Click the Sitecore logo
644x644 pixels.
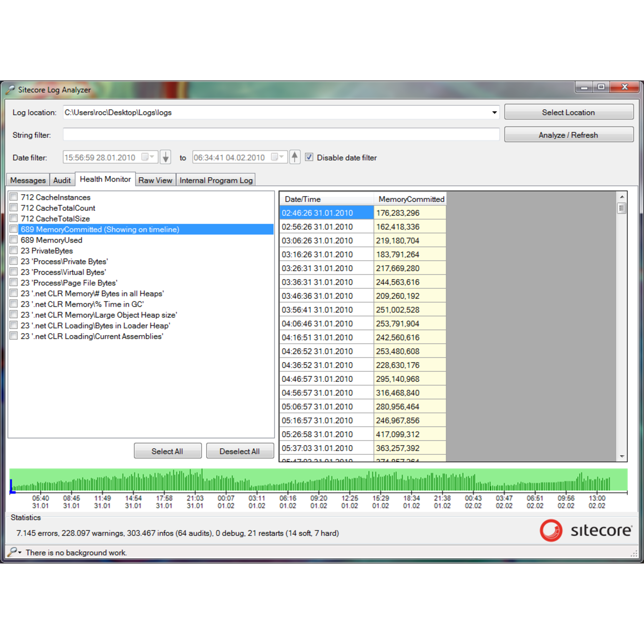(586, 531)
